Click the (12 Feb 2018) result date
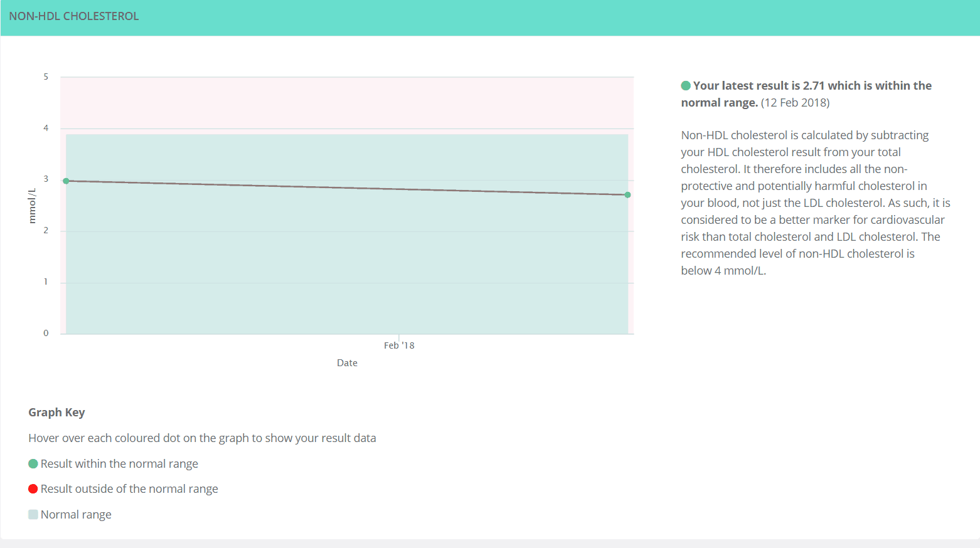980x548 pixels. click(x=795, y=103)
